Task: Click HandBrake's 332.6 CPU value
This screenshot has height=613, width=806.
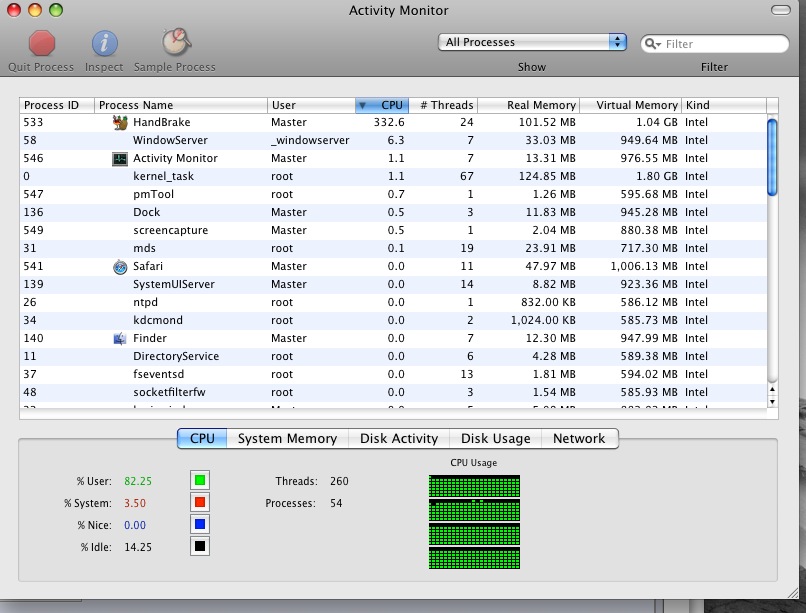Action: 389,122
